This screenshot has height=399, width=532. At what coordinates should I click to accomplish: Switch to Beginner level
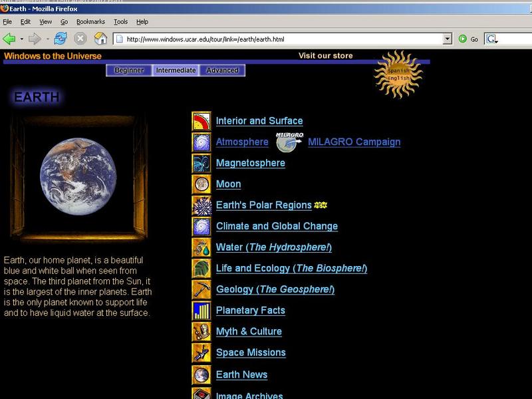[129, 70]
